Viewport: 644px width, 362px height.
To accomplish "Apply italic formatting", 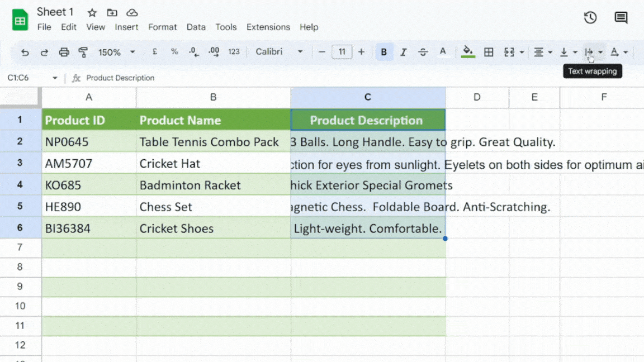I will tap(403, 52).
